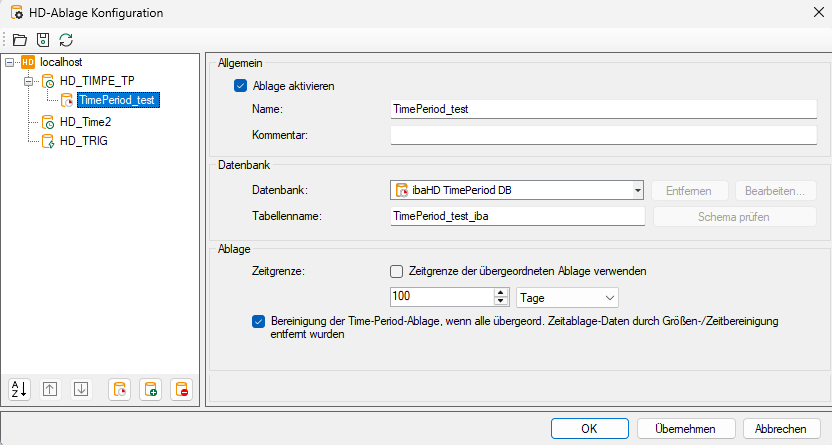Screen dimensions: 832x445
Task: Click the remove HD store icon
Action: point(181,389)
